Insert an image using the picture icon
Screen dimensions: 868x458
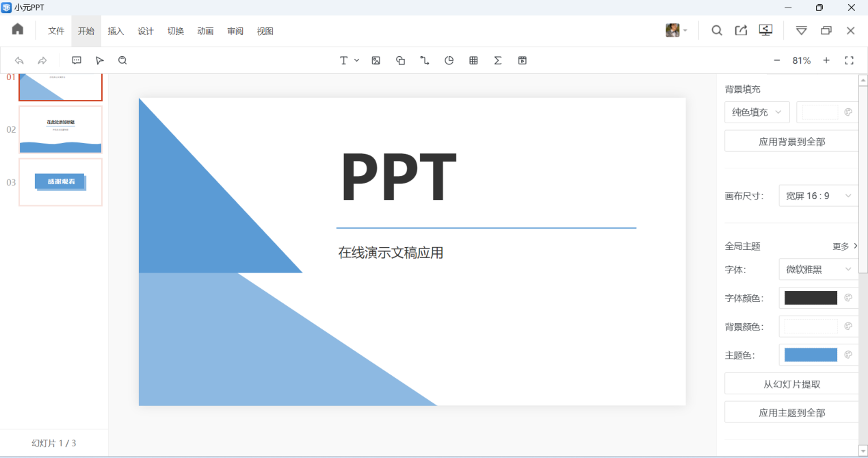376,60
